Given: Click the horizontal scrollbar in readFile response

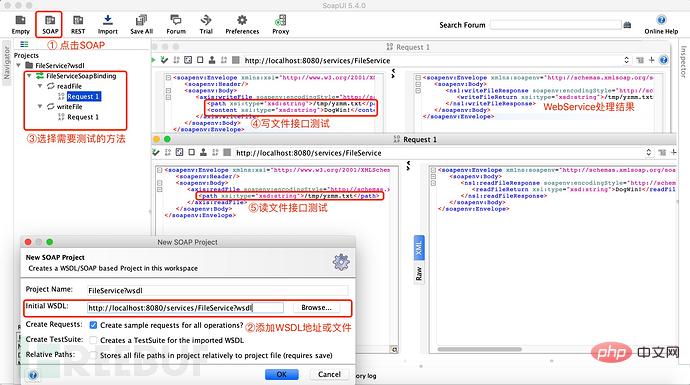Looking at the screenshot, I should tap(479, 349).
